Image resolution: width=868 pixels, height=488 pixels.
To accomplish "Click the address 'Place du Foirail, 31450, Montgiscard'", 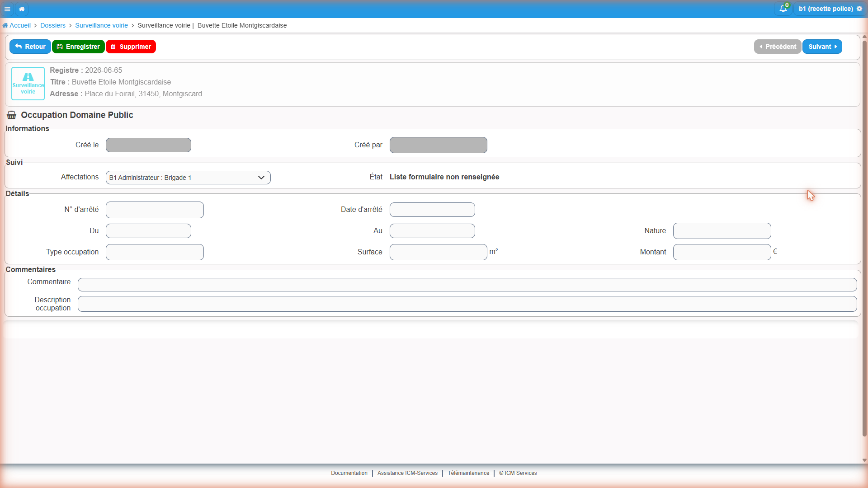I will 143,94.
